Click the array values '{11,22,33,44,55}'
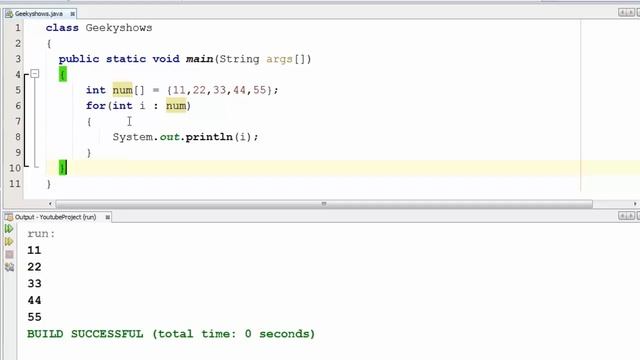The height and width of the screenshot is (360, 640). point(220,90)
